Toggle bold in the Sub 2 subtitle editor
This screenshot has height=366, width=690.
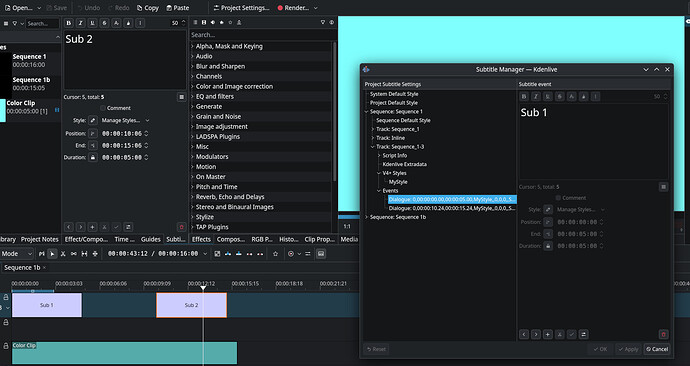[69, 23]
